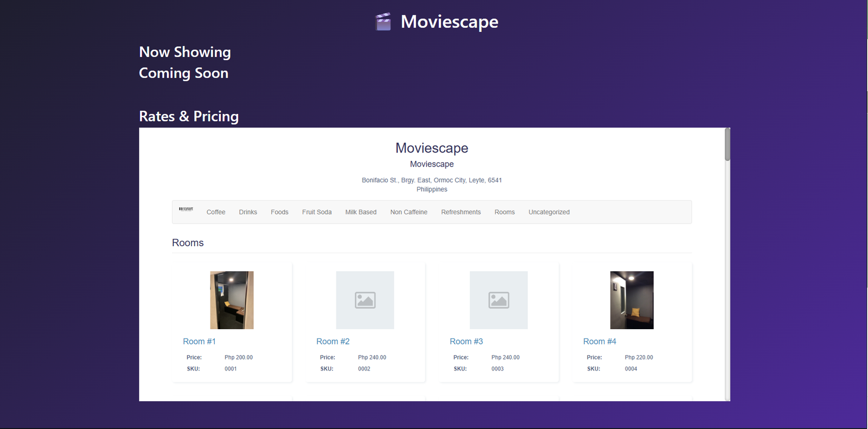Click the Rooms section heading
This screenshot has height=429, width=868.
tap(188, 243)
